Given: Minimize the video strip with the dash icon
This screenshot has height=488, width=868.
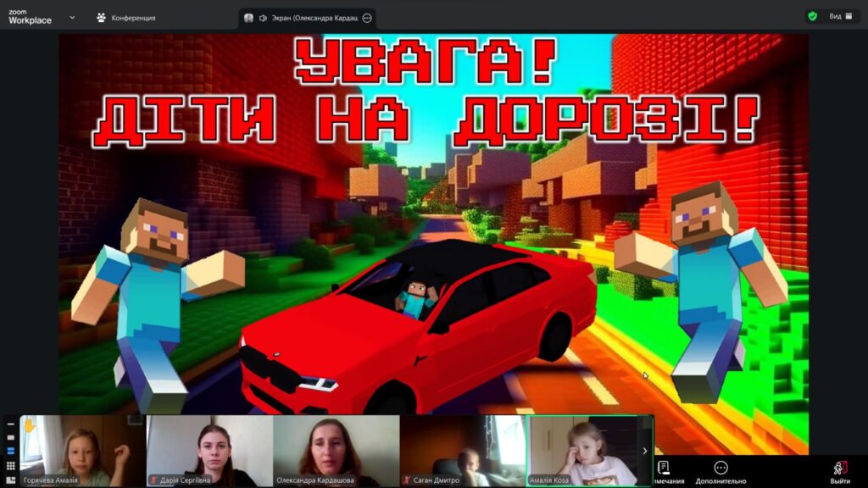Looking at the screenshot, I should coord(10,424).
